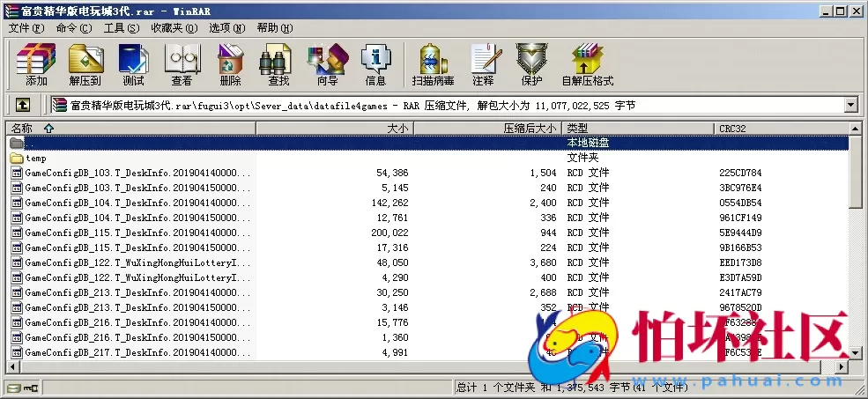Image resolution: width=868 pixels, height=399 pixels.
Task: Click CRC32 value 0554DB54
Action: [740, 203]
